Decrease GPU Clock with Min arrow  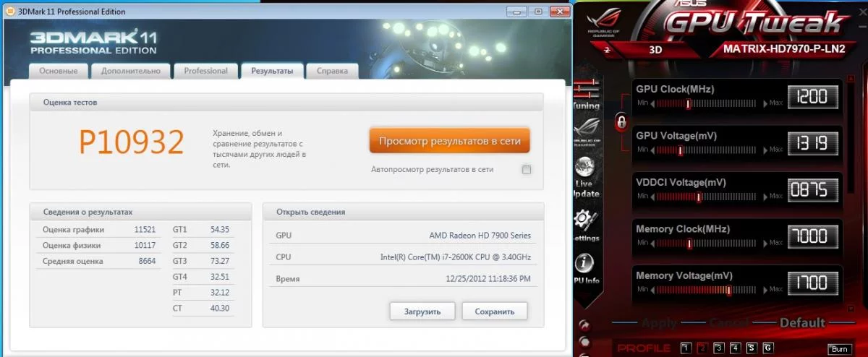click(653, 103)
